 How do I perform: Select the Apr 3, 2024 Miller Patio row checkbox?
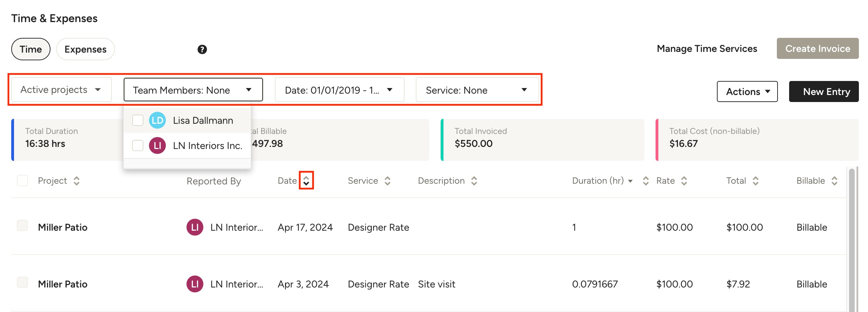[x=22, y=282]
